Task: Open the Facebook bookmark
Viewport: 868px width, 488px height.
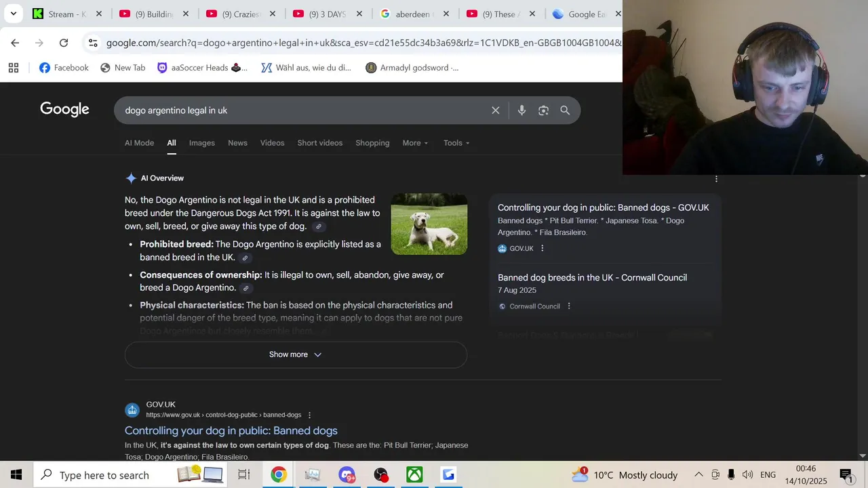Action: point(64,68)
